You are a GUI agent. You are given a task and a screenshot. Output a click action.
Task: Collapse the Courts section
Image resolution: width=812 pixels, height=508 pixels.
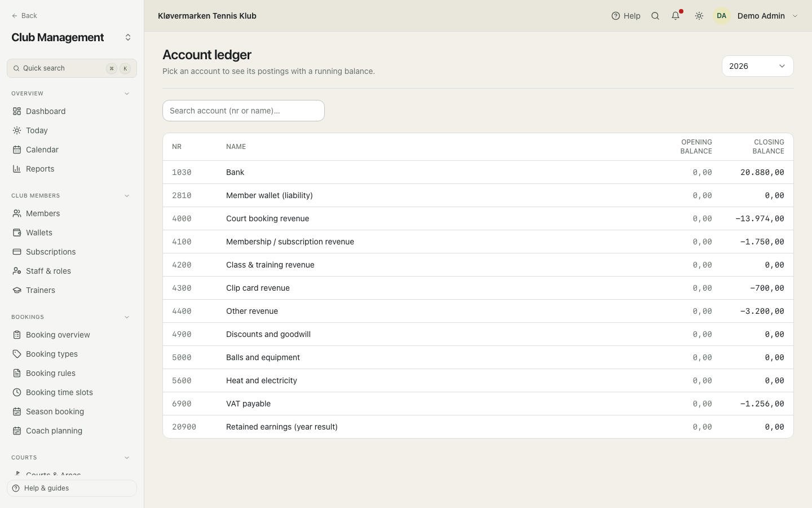coord(127,458)
